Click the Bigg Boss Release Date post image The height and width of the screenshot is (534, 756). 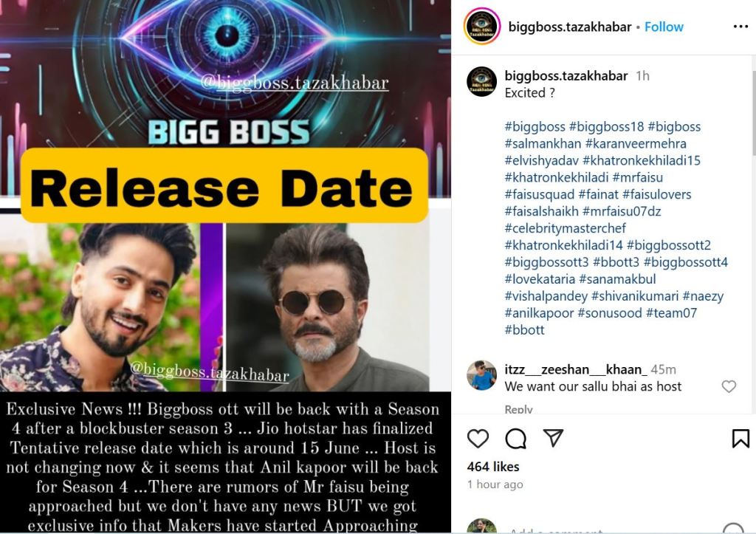(x=225, y=267)
